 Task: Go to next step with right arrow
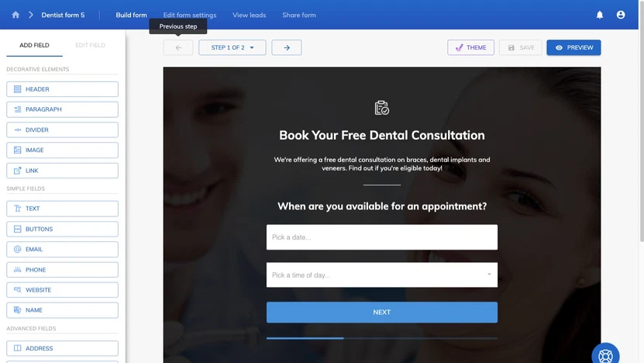(x=287, y=47)
